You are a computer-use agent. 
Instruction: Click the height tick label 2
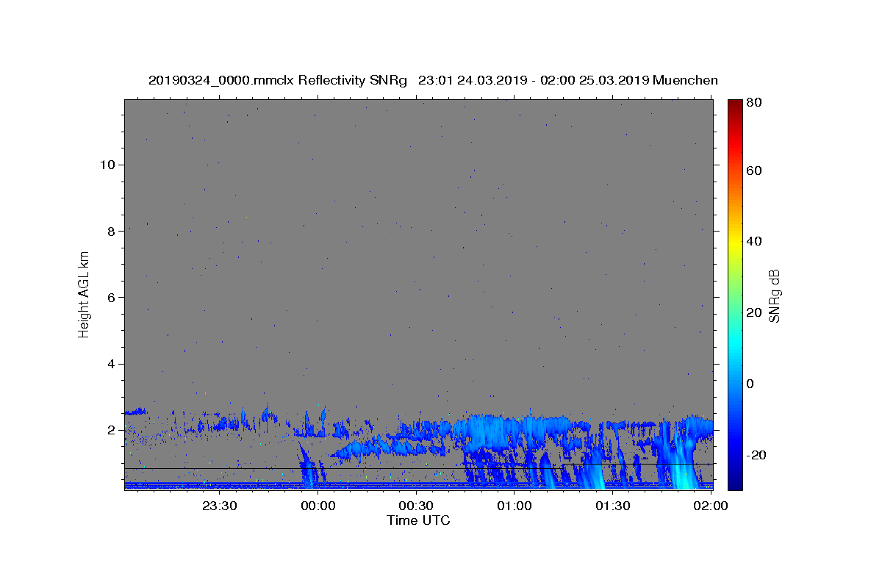112,430
